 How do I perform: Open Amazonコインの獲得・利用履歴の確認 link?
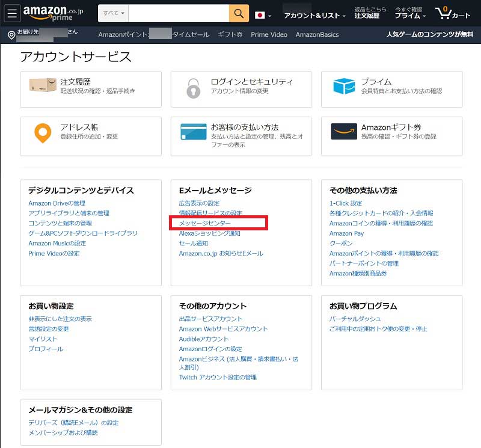pos(381,223)
